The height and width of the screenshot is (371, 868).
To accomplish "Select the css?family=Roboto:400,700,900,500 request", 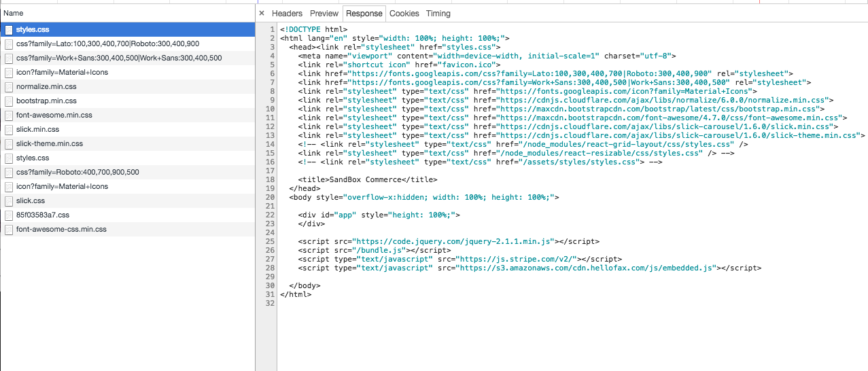I will tap(77, 173).
